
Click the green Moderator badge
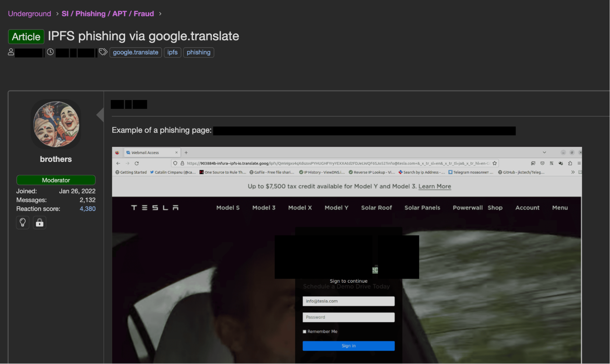click(x=56, y=180)
